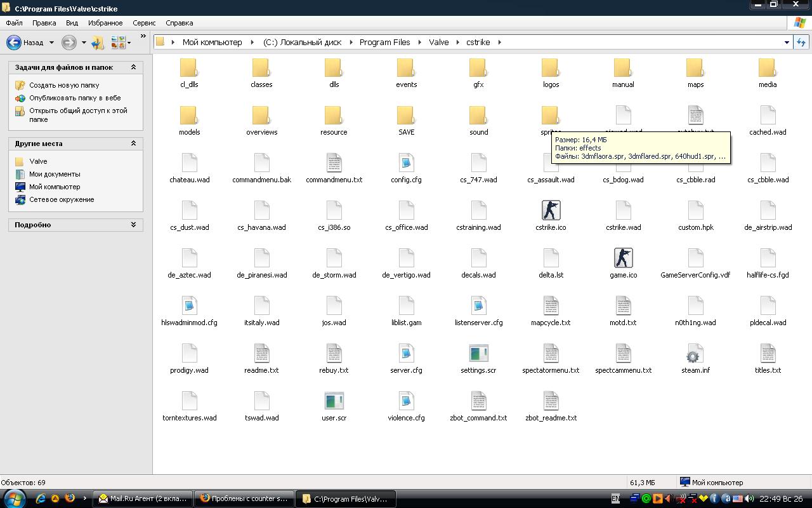Select the models folder icon

coord(189,115)
